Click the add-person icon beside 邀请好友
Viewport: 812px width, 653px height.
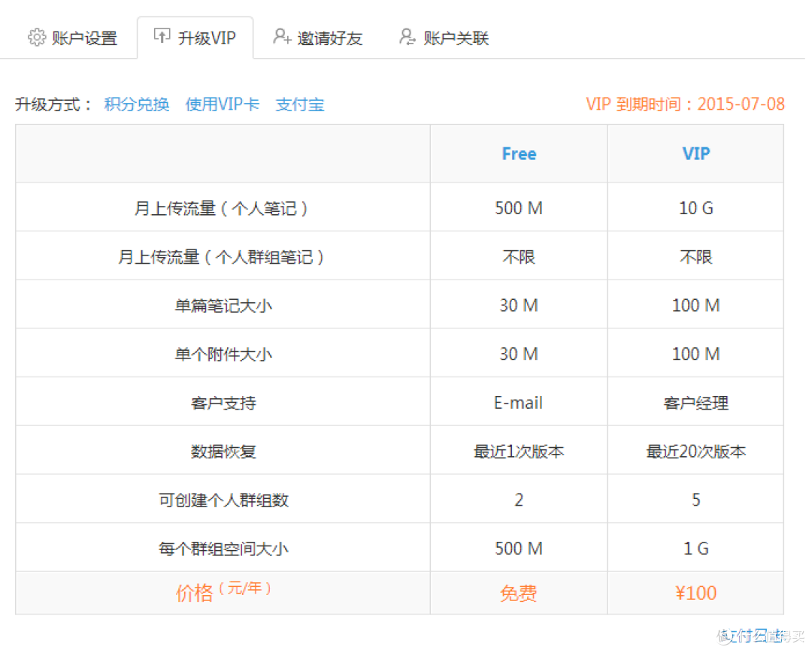(x=282, y=36)
